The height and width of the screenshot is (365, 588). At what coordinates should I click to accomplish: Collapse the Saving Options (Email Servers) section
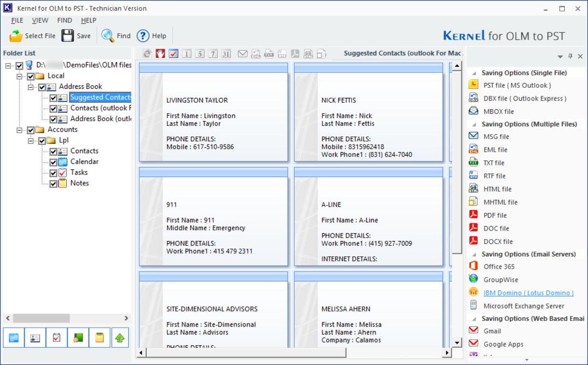tap(474, 255)
